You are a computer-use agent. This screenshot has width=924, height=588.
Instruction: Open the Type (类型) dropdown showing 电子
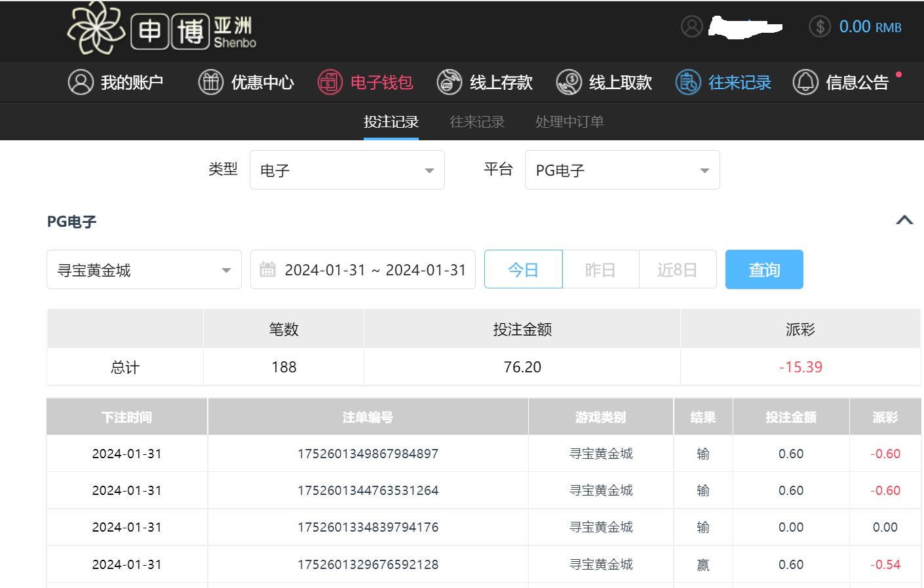[x=347, y=170]
